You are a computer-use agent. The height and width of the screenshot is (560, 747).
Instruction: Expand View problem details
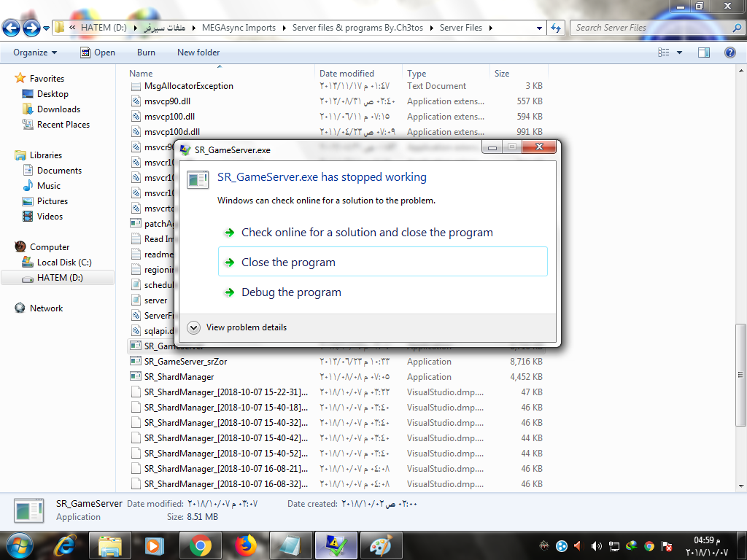click(x=237, y=327)
